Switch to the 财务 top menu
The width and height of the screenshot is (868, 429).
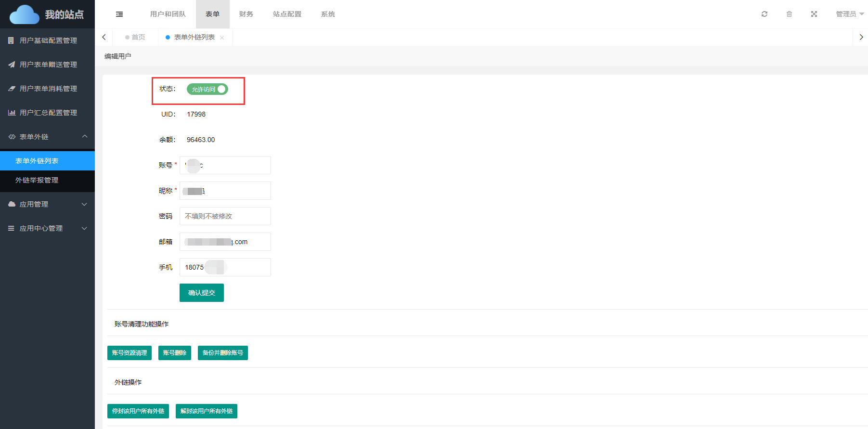coord(246,14)
